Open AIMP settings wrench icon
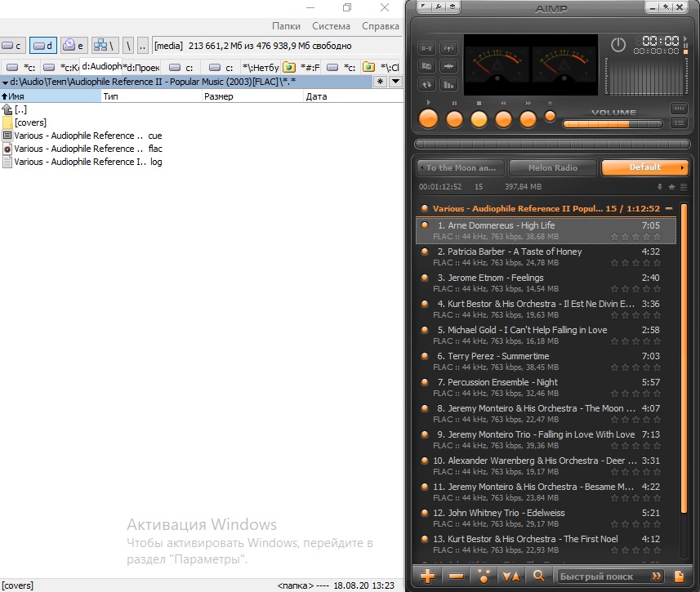This screenshot has height=592, width=700. pos(439,7)
